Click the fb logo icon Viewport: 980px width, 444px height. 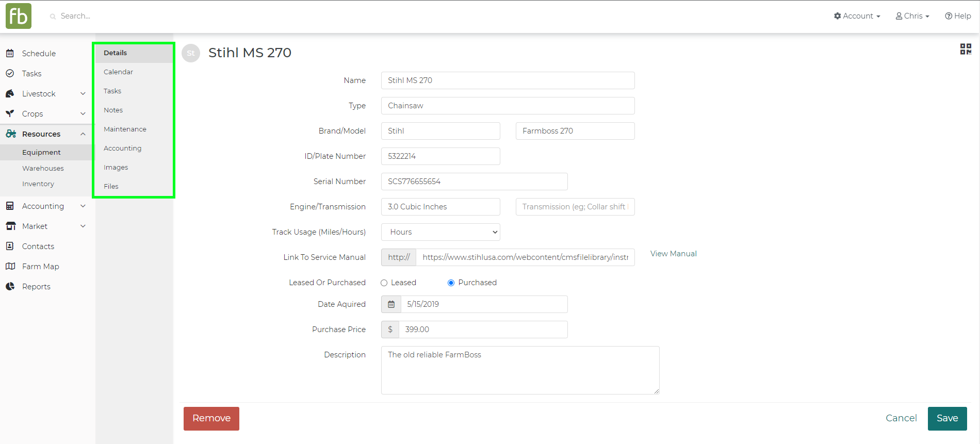(x=19, y=16)
